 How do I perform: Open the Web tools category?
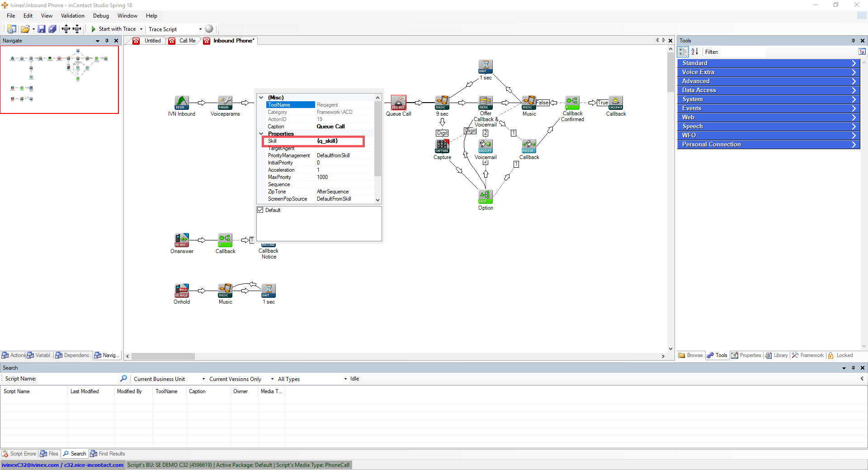pyautogui.click(x=768, y=117)
